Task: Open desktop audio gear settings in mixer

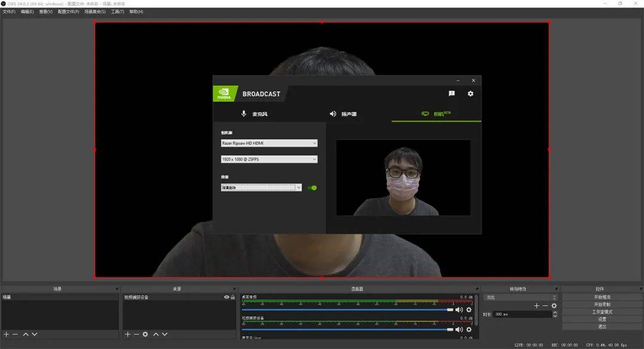Action: 469,310
